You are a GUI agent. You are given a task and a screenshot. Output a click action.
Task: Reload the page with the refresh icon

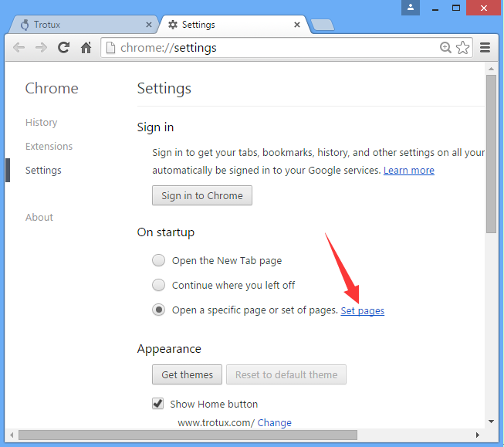(64, 48)
